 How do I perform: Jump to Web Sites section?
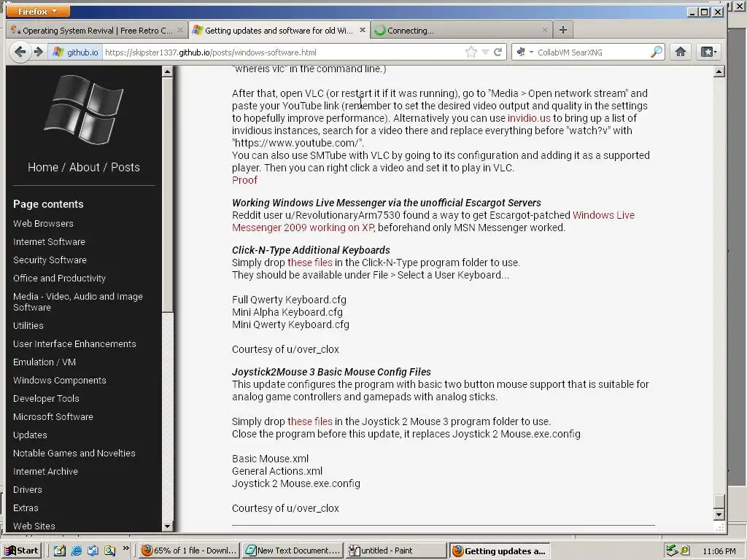pyautogui.click(x=34, y=526)
